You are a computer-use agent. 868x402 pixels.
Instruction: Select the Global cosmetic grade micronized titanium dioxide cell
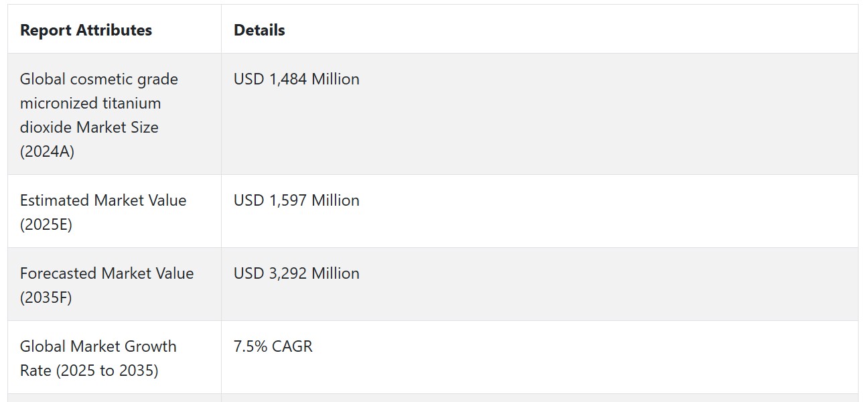click(x=115, y=115)
